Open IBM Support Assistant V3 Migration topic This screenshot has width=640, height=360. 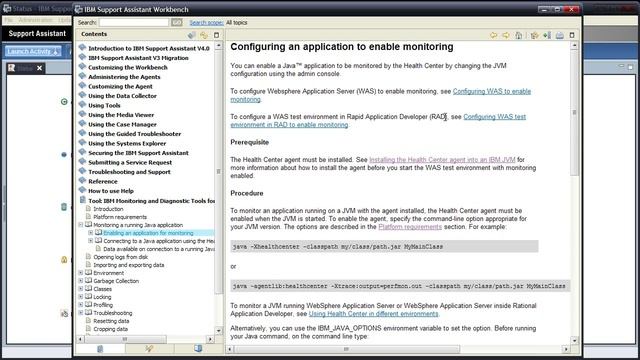[x=138, y=58]
